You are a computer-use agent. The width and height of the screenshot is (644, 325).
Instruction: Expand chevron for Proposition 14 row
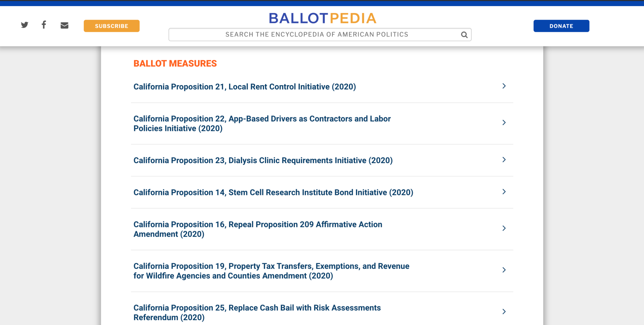pyautogui.click(x=504, y=192)
